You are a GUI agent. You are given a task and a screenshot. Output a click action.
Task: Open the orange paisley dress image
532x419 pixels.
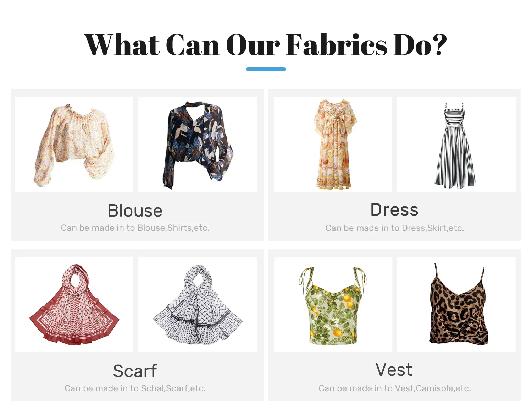pyautogui.click(x=333, y=144)
